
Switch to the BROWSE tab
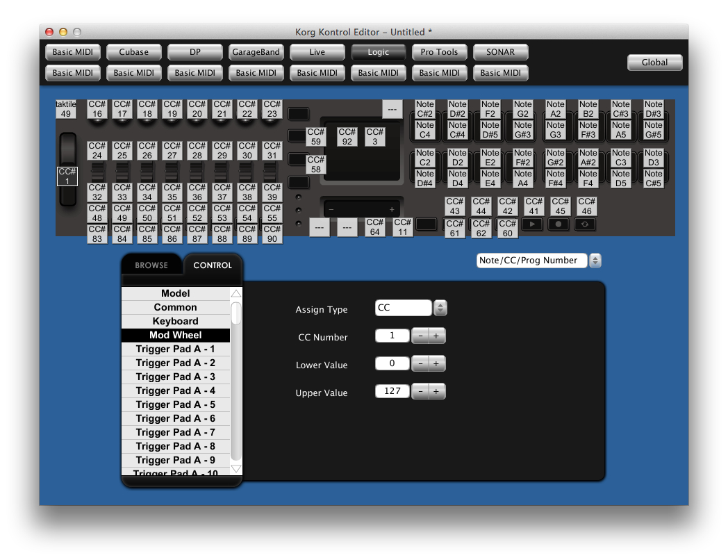[x=151, y=265]
